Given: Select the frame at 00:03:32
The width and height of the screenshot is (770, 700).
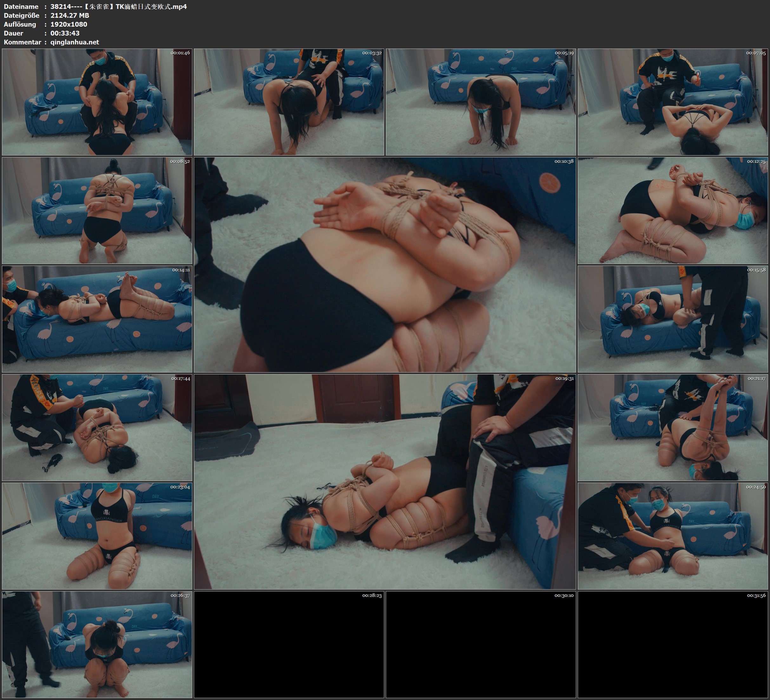Looking at the screenshot, I should [289, 102].
